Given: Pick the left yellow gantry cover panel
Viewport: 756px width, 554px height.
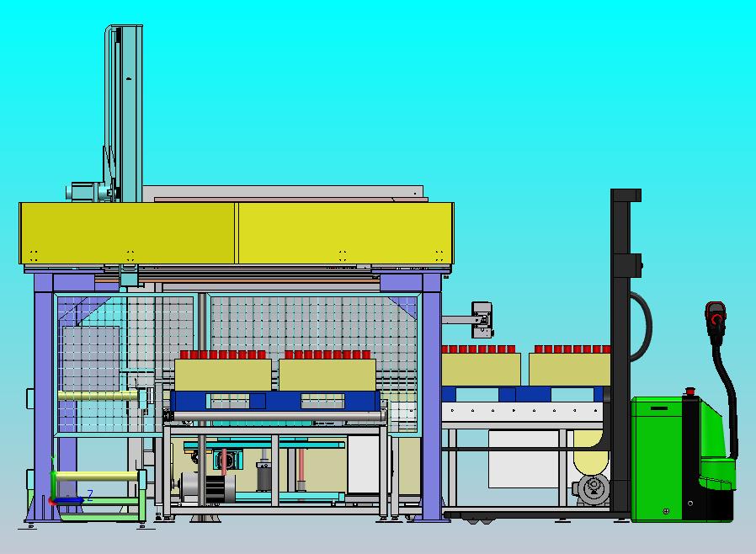Looking at the screenshot, I should pyautogui.click(x=127, y=233).
